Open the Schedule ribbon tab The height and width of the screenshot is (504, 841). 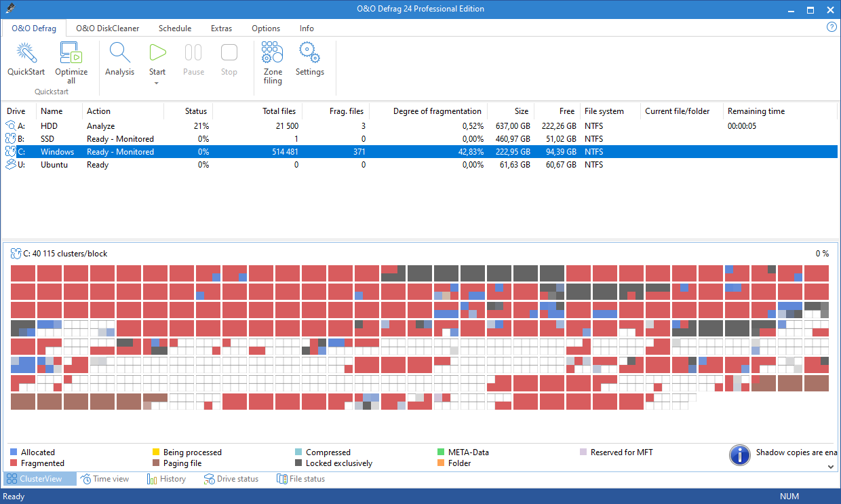pyautogui.click(x=175, y=28)
